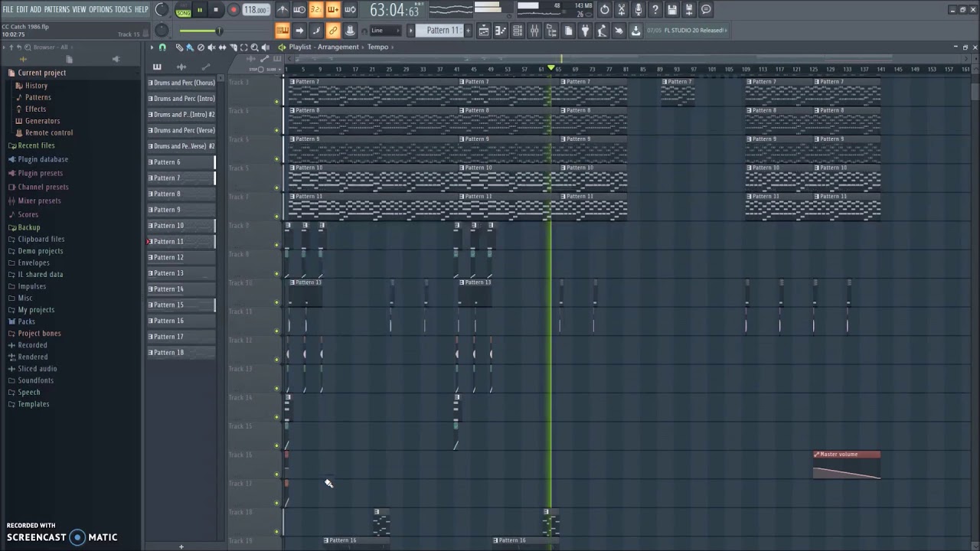Click the plus button next to Pattern 11

(x=468, y=31)
